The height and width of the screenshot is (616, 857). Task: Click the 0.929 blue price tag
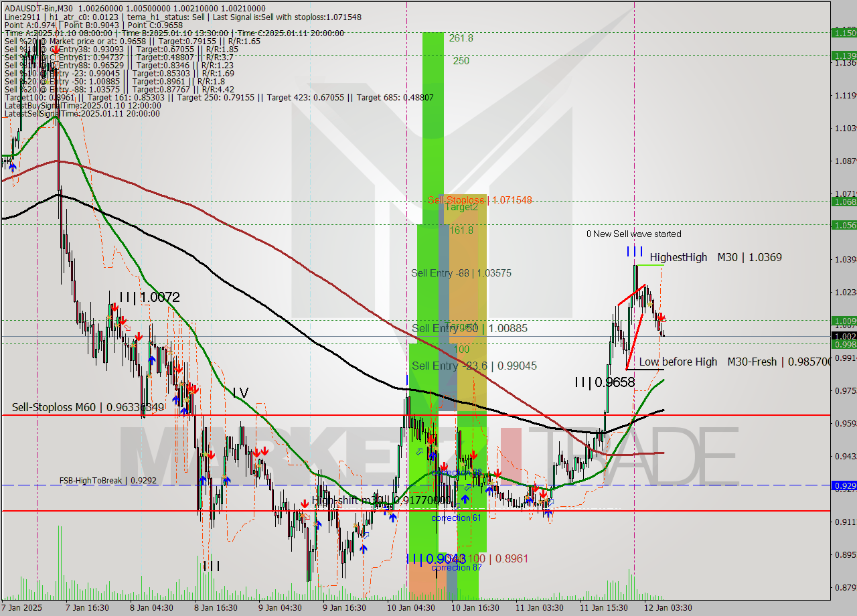pos(844,485)
